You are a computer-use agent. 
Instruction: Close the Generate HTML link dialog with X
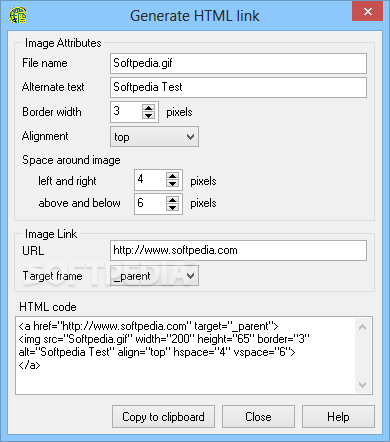point(367,12)
